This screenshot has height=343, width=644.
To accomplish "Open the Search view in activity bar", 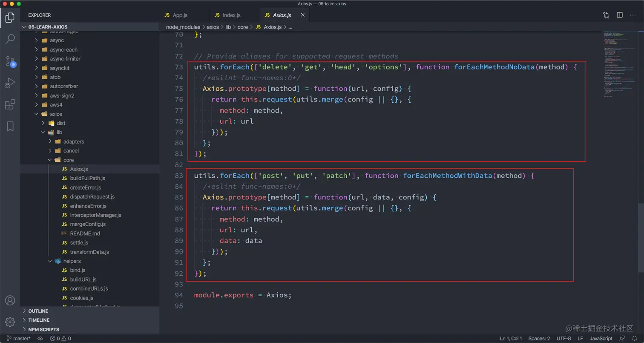I will [x=10, y=39].
